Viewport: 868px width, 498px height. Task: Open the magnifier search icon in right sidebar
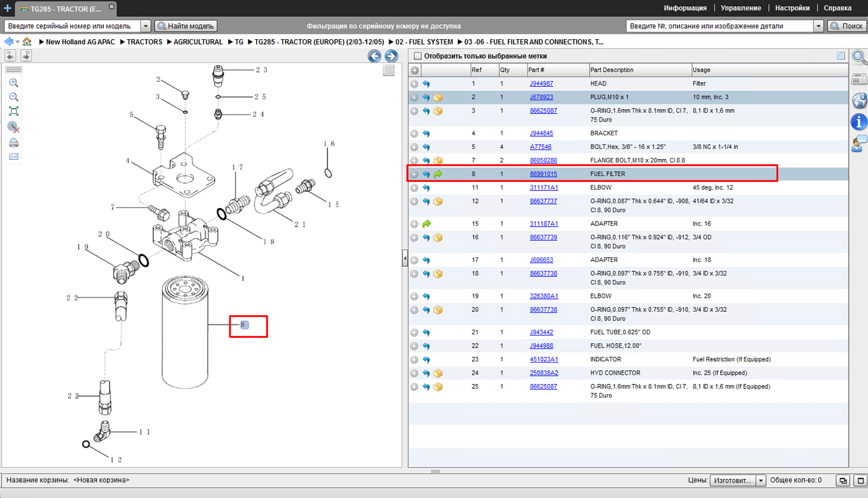point(859,57)
